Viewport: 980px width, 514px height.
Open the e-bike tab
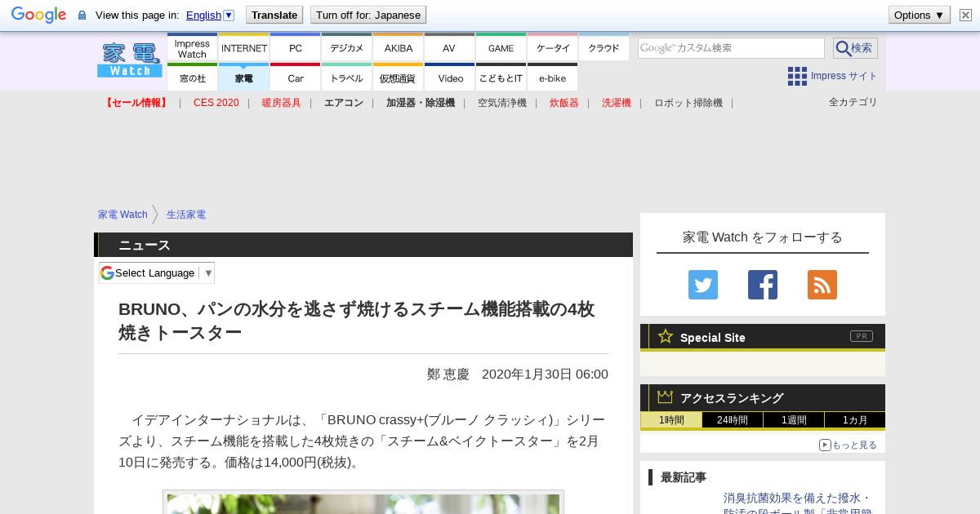[x=552, y=78]
